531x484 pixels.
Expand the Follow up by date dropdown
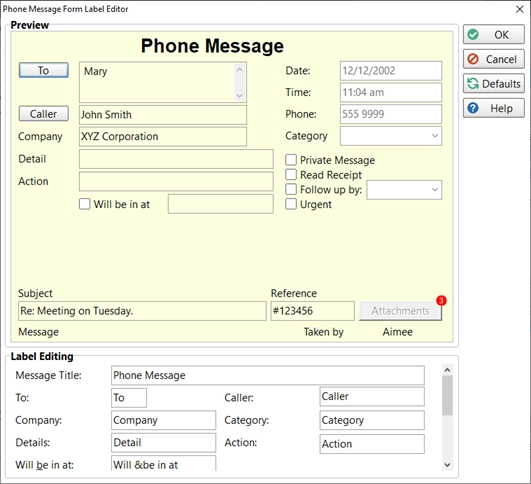click(x=404, y=190)
